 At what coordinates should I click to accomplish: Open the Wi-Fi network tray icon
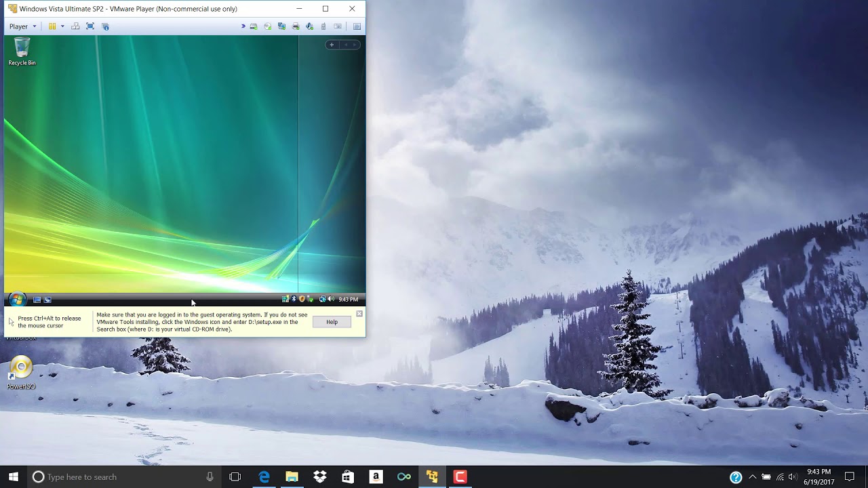[780, 477]
